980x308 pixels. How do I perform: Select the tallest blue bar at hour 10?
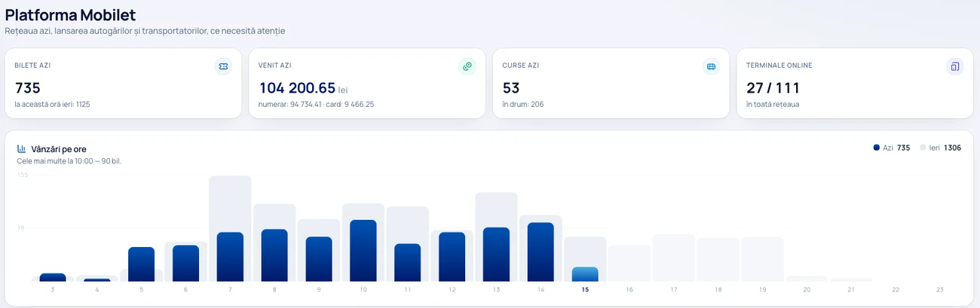[x=363, y=251]
